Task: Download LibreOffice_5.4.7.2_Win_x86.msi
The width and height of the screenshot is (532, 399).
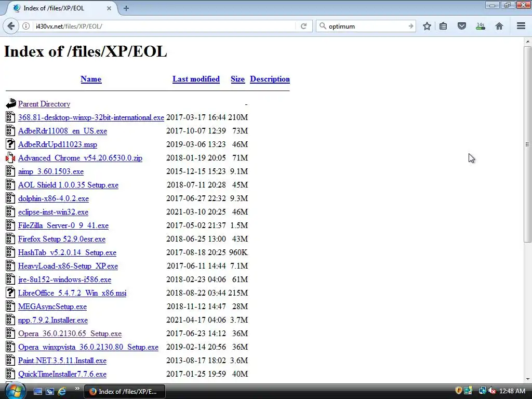Action: click(x=72, y=293)
